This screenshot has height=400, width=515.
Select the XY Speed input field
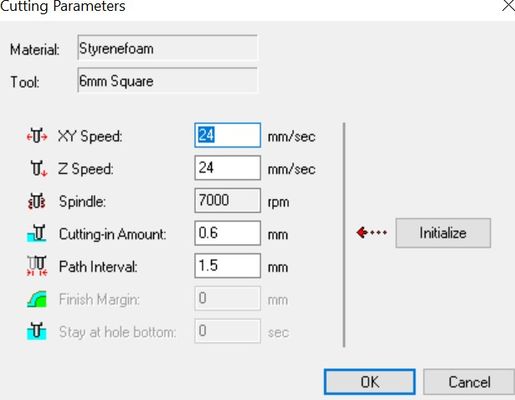point(228,135)
